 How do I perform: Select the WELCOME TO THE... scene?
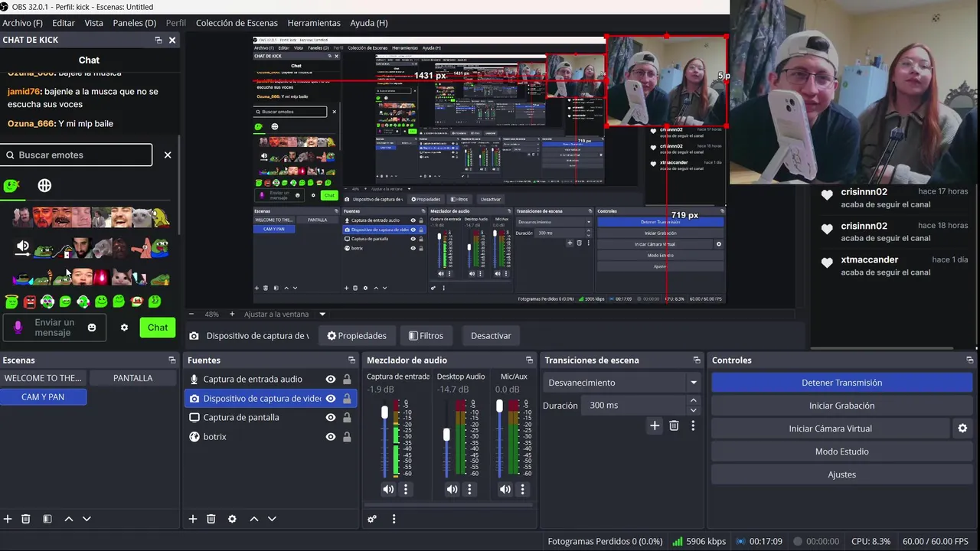pyautogui.click(x=43, y=378)
